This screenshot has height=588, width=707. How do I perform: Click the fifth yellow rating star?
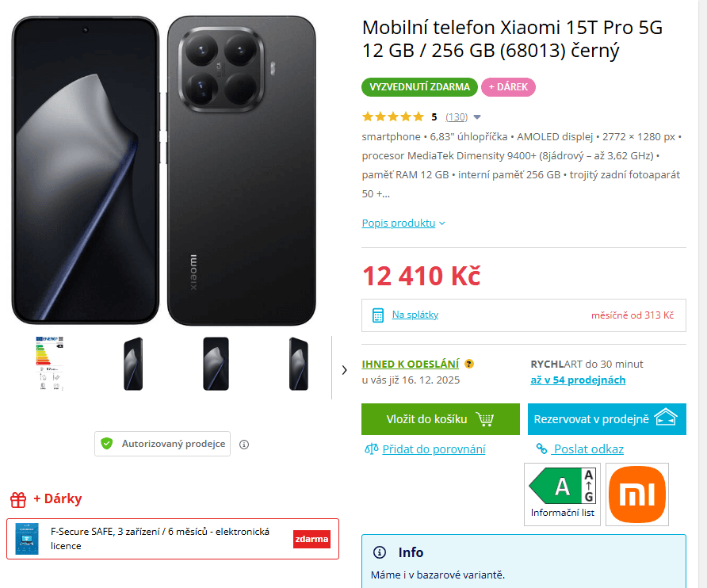418,116
